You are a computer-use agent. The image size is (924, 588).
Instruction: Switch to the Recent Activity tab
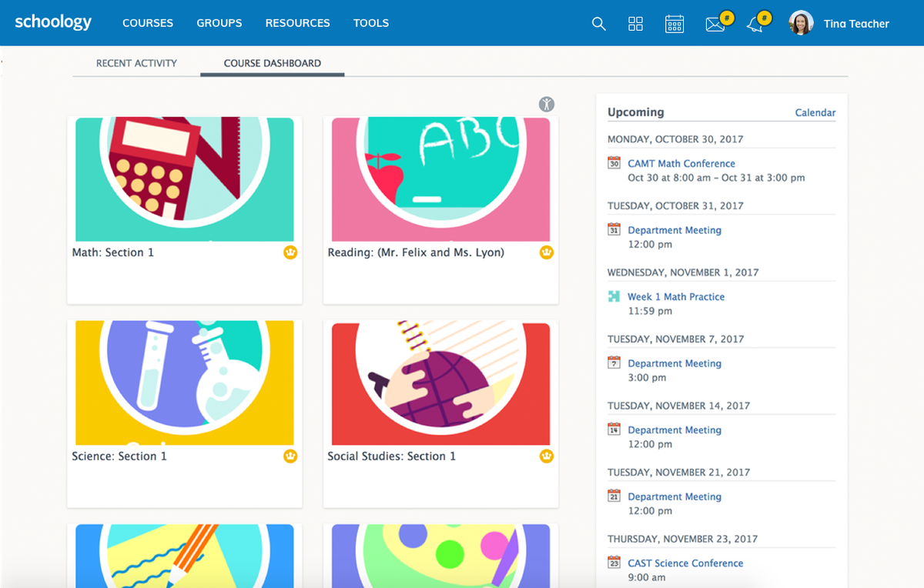tap(136, 63)
